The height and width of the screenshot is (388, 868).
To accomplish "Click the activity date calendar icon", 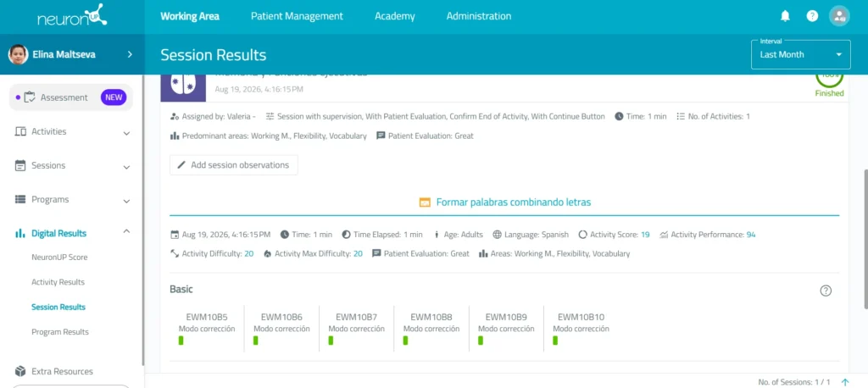I will (175, 235).
